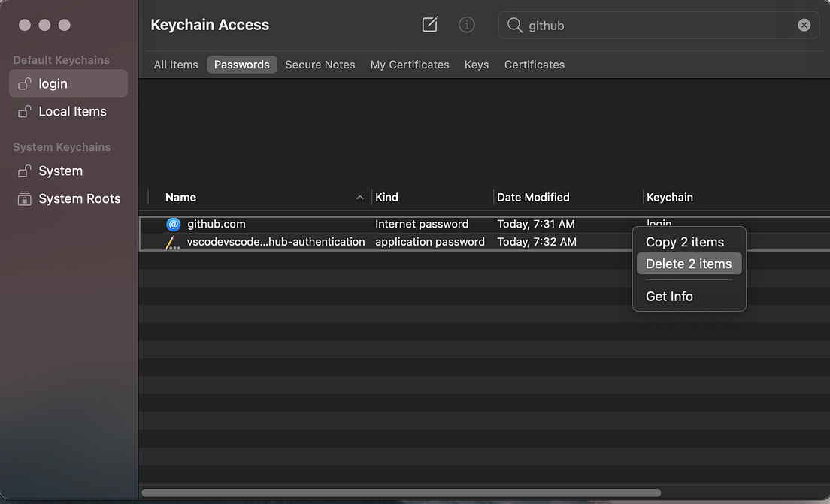Viewport: 830px width, 504px height.
Task: Click the unlocked padlock beside login keychain
Action: point(24,83)
